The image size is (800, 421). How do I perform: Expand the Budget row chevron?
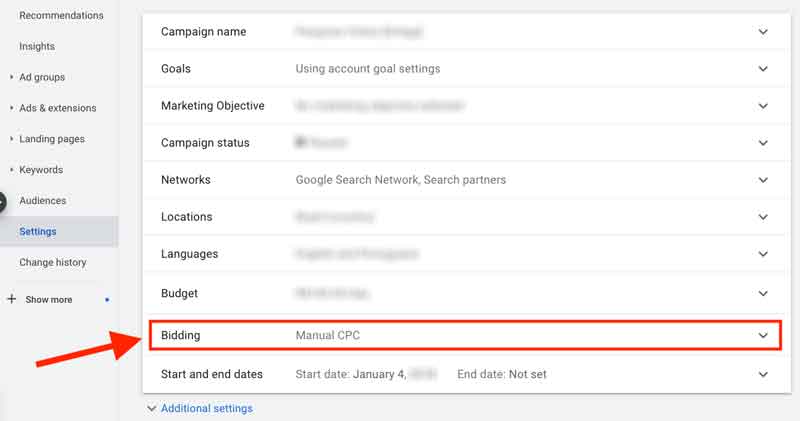pyautogui.click(x=763, y=293)
